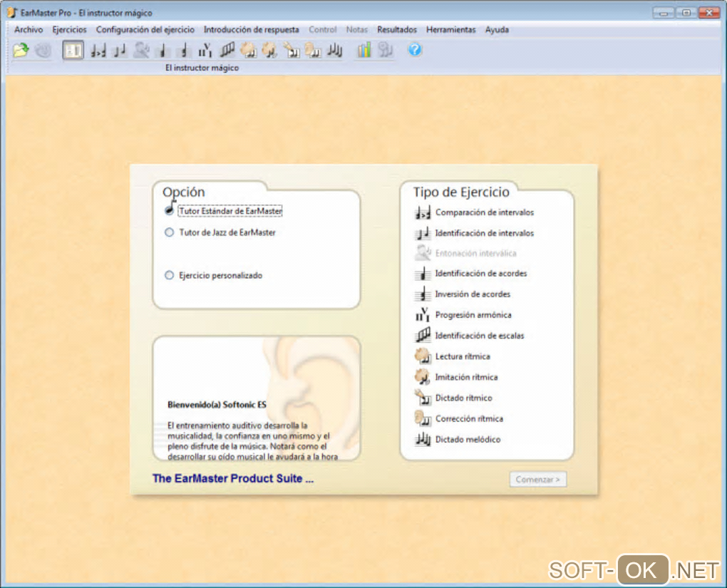
Task: Open results bar chart toolbar icon
Action: pyautogui.click(x=364, y=50)
